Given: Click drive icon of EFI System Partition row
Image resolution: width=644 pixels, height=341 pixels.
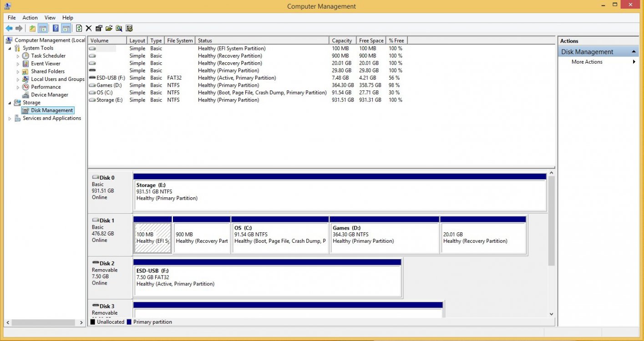Looking at the screenshot, I should point(92,48).
